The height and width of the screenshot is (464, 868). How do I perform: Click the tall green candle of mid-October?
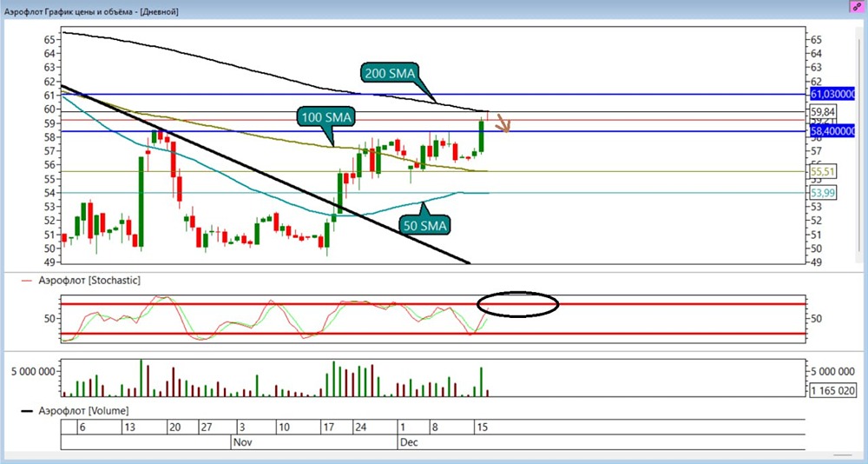click(x=141, y=202)
